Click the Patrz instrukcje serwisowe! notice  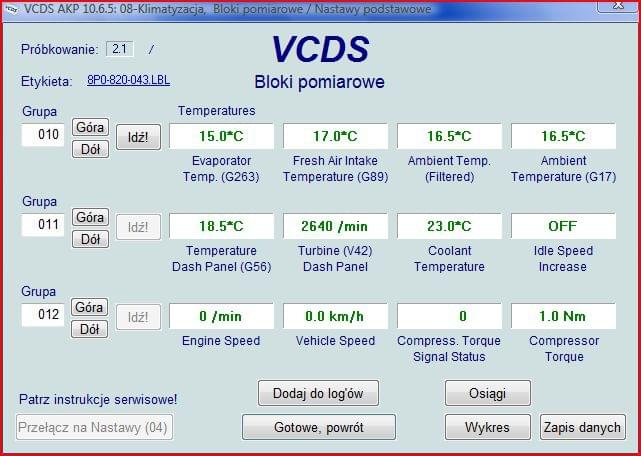[98, 399]
